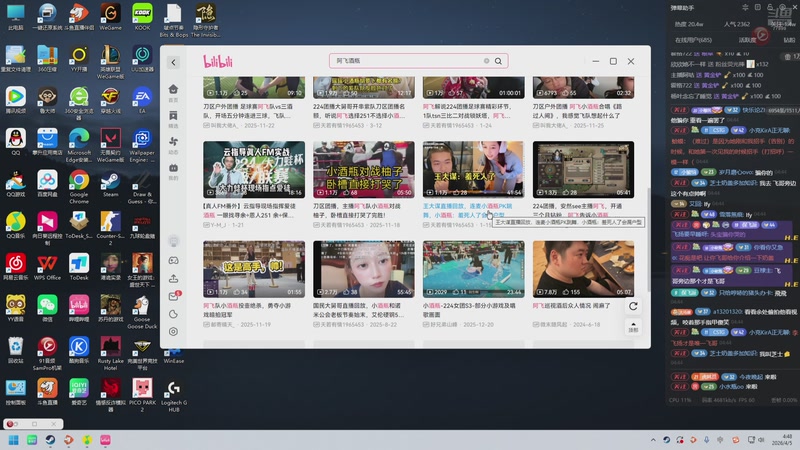Jump to top with the 顶部 button
Image resolution: width=800 pixels, height=450 pixels.
[633, 327]
